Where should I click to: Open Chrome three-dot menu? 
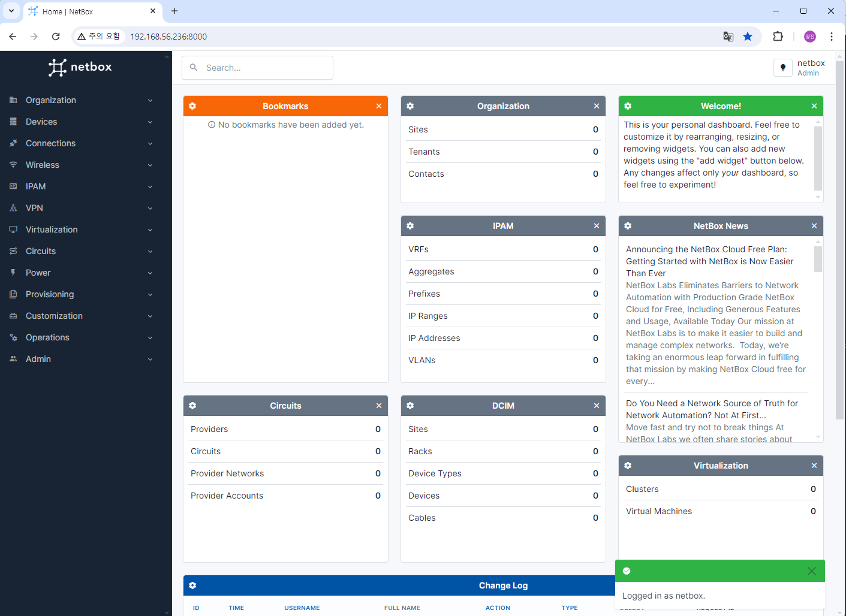click(x=832, y=37)
